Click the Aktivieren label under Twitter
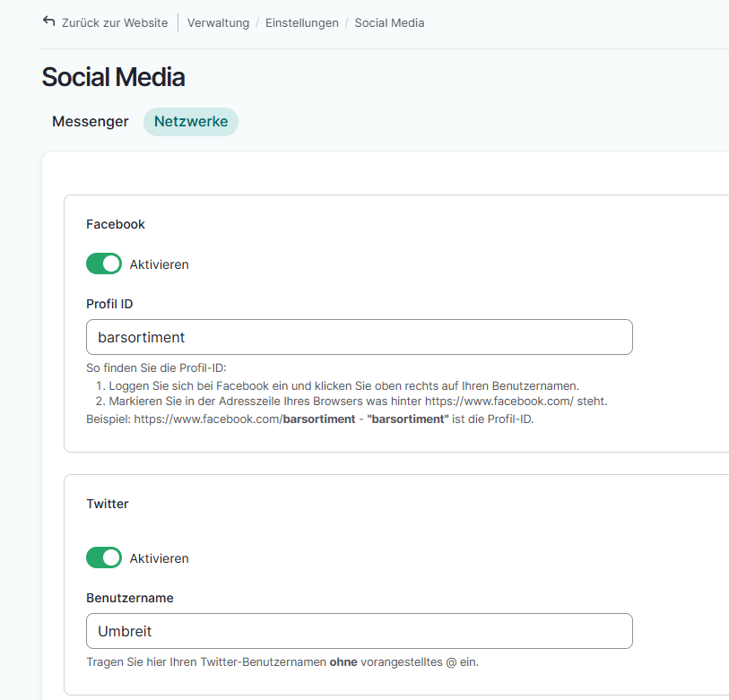Screen dimensions: 729x700 click(159, 558)
